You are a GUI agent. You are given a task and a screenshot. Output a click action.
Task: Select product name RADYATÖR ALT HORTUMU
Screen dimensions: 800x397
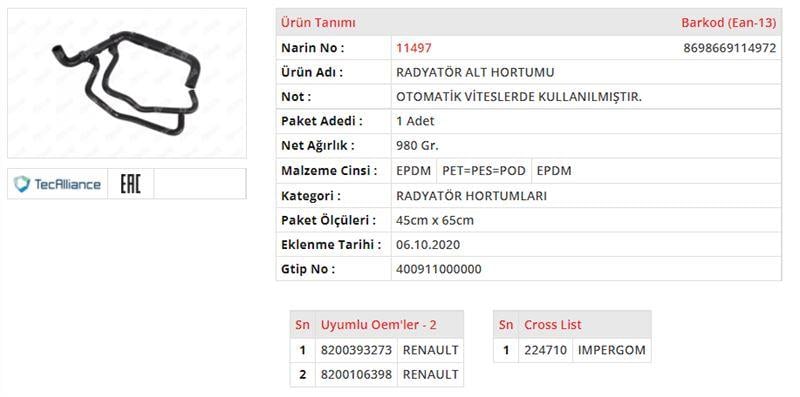[475, 72]
